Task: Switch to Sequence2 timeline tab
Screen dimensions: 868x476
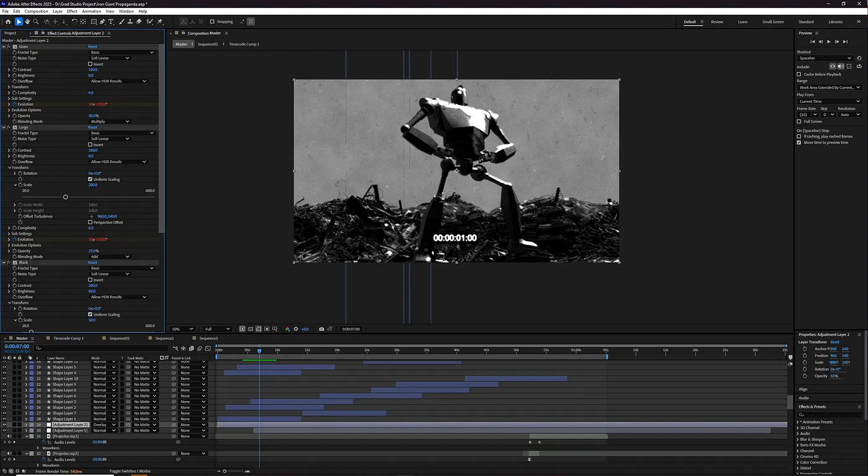Action: (164, 338)
